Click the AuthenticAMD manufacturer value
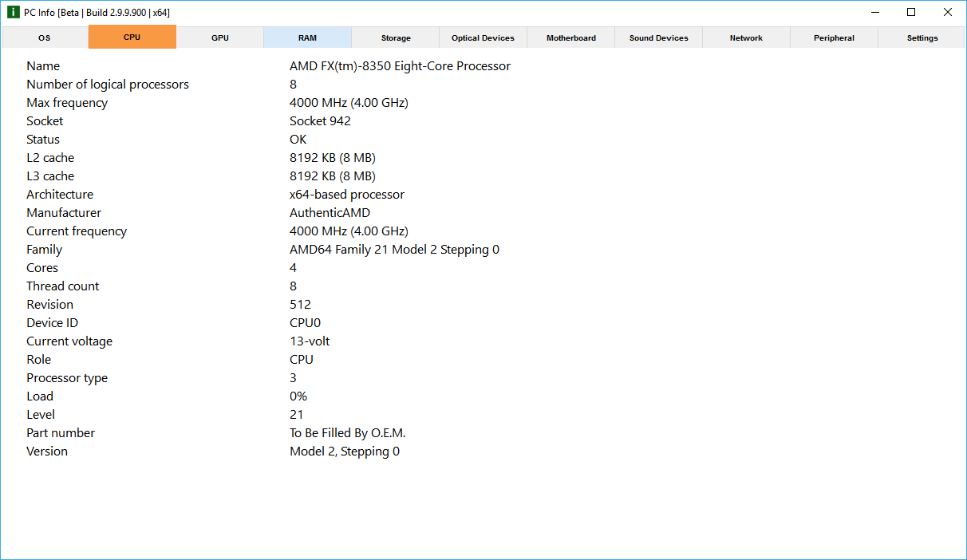Viewport: 967px width, 560px height. tap(330, 213)
